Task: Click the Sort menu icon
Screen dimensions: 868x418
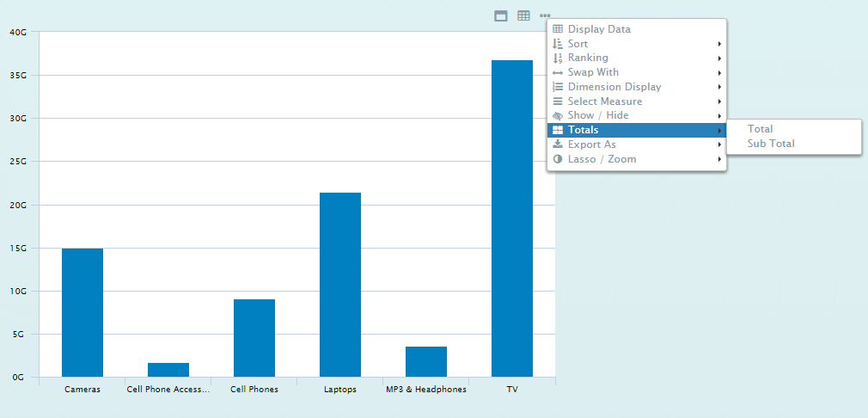Action: coord(558,44)
